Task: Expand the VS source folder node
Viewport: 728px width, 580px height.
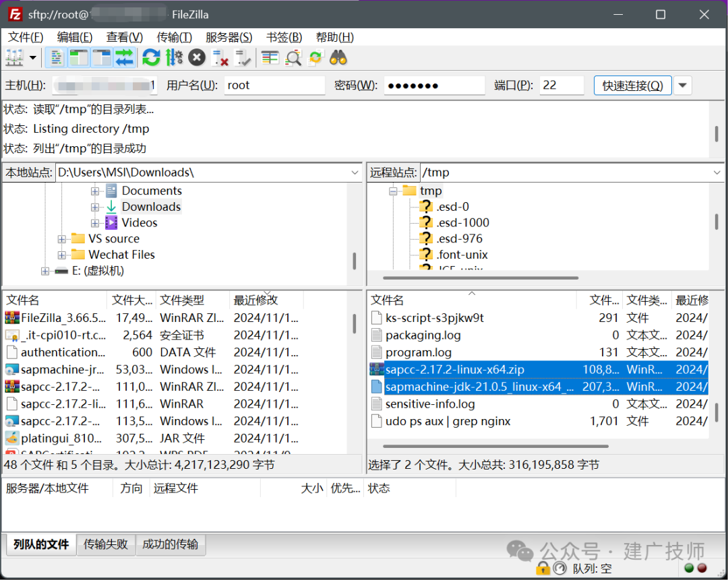Action: (x=61, y=239)
